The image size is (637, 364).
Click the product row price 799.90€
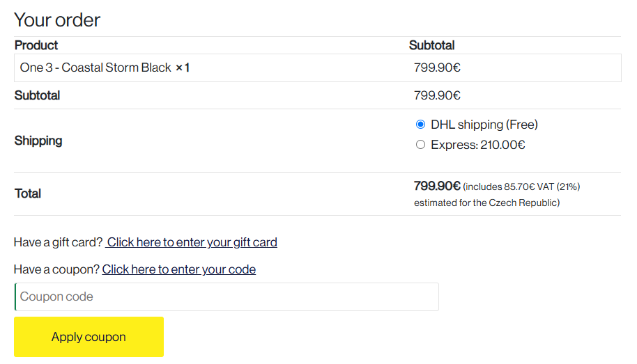pyautogui.click(x=437, y=68)
